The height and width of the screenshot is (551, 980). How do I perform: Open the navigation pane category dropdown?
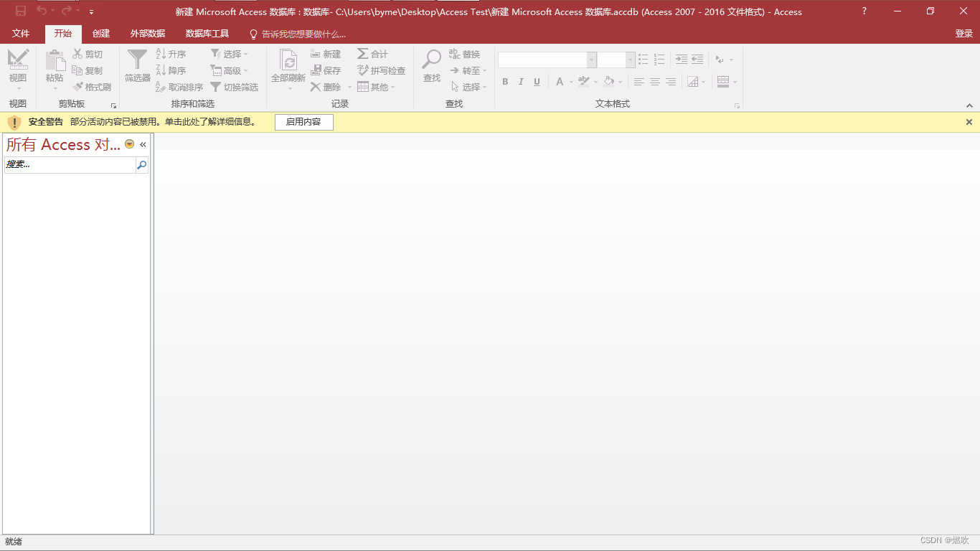[x=129, y=144]
